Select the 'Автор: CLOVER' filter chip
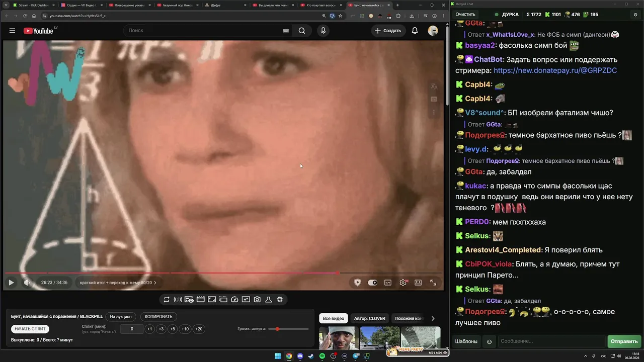644x362 pixels. click(x=370, y=318)
